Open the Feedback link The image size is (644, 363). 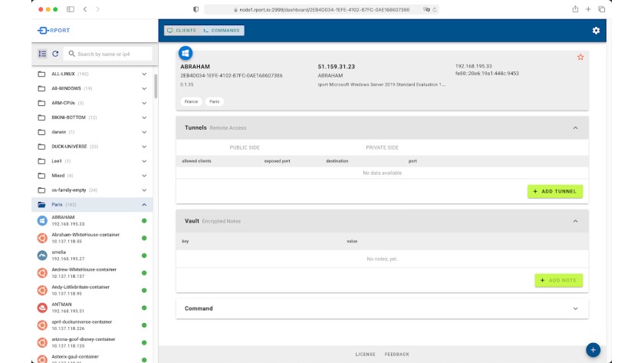click(x=397, y=354)
